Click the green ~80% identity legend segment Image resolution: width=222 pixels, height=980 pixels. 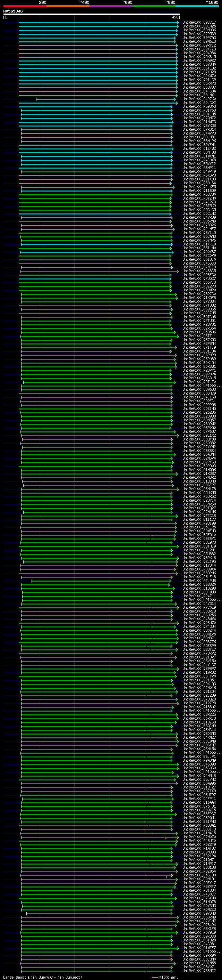coord(154,6)
